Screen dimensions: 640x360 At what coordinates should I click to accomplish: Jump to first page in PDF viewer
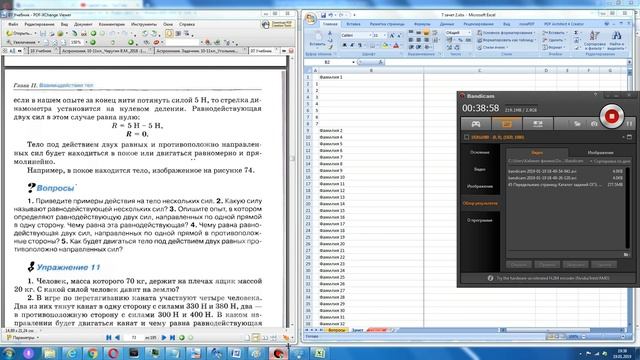109,338
